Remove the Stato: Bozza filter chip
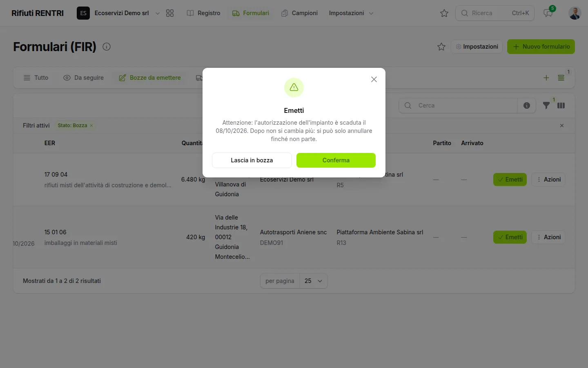Screen dimensions: 588x368 pyautogui.click(x=91, y=126)
